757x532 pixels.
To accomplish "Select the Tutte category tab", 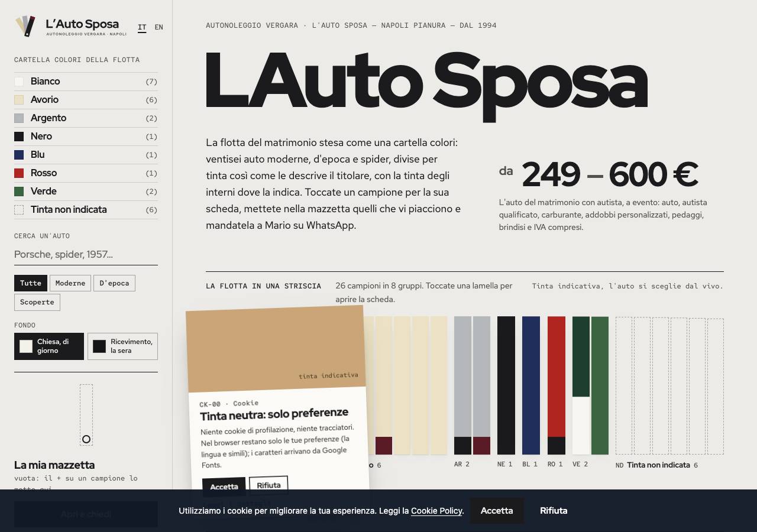I will (x=31, y=283).
